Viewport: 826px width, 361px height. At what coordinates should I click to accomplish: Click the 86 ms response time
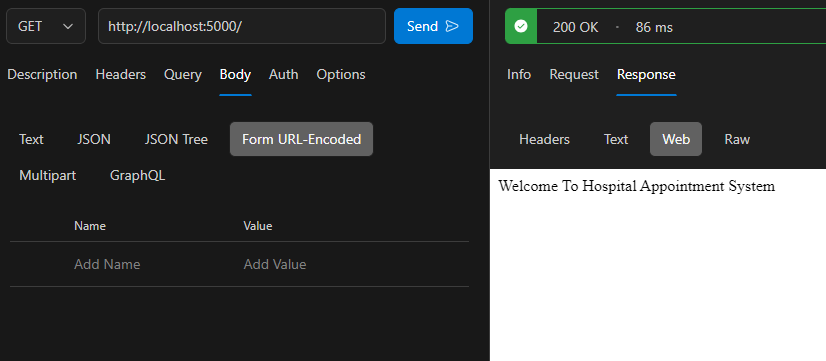coord(654,27)
